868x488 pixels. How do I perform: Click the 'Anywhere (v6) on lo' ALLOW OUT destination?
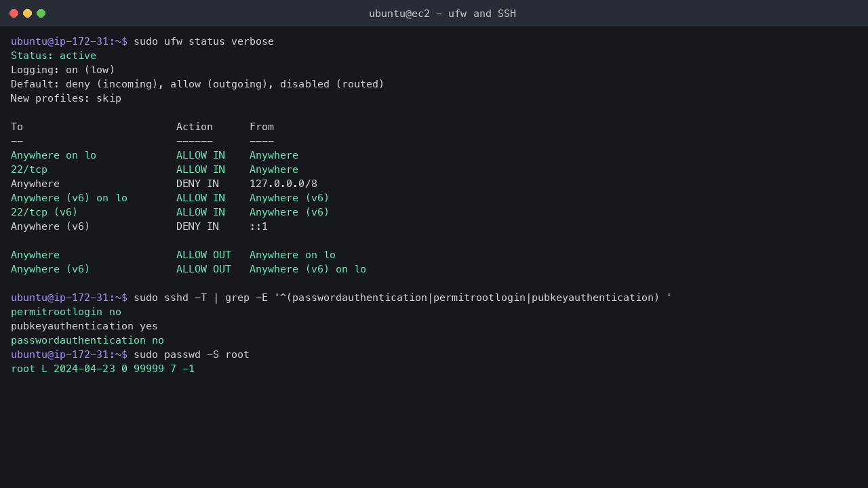tap(308, 269)
